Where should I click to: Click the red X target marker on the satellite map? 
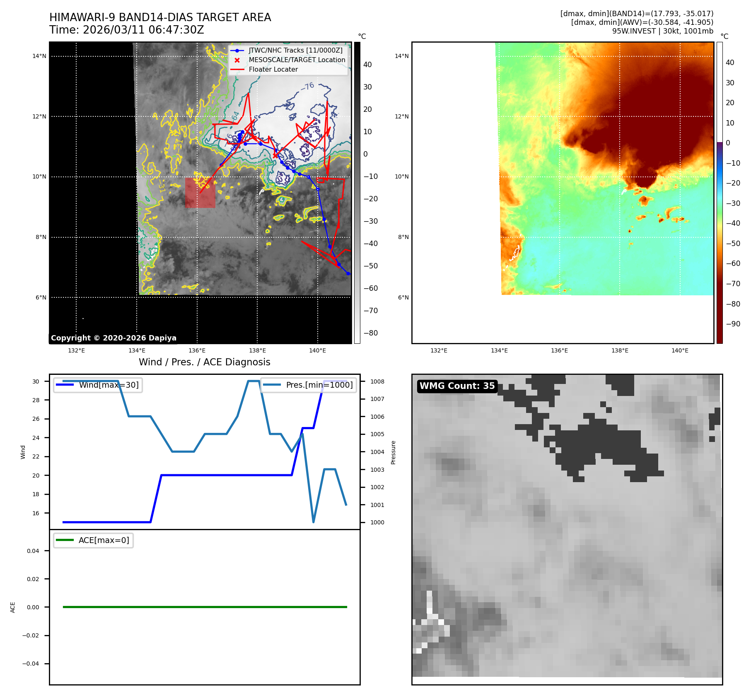pyautogui.click(x=276, y=156)
